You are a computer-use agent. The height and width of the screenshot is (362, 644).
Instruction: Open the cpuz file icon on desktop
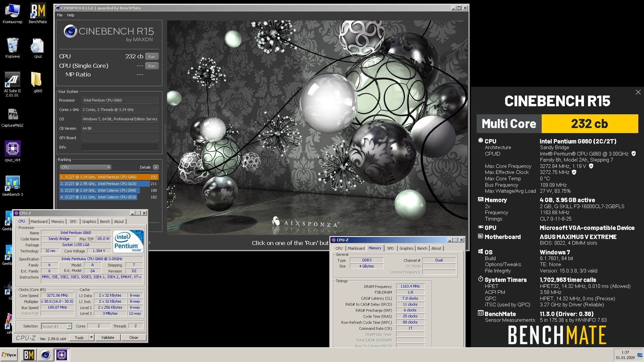tap(38, 48)
